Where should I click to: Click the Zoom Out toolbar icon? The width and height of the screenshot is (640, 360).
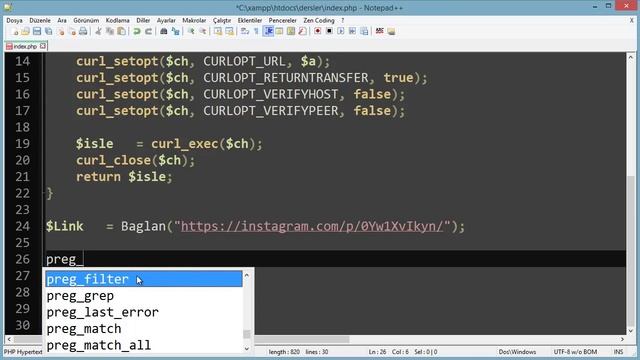pos(202,31)
